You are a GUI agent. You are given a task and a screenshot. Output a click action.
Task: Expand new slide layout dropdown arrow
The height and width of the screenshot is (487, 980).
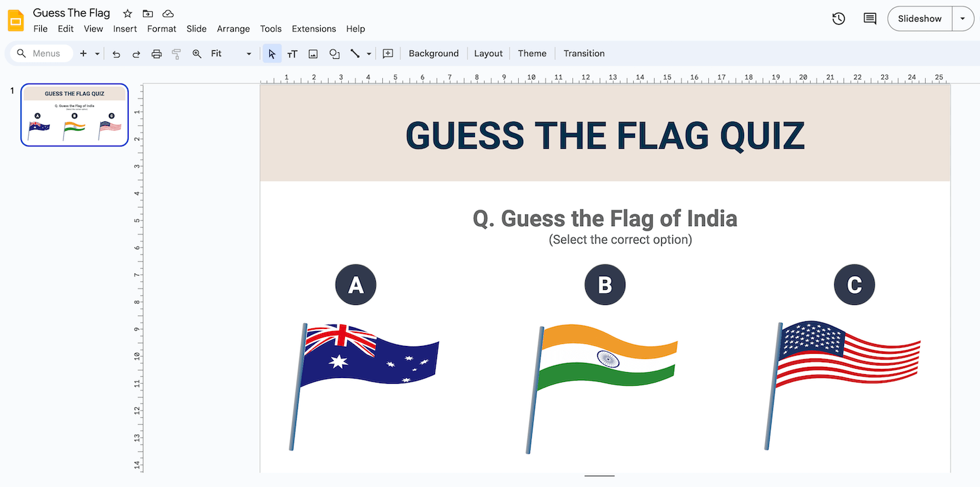(x=97, y=54)
